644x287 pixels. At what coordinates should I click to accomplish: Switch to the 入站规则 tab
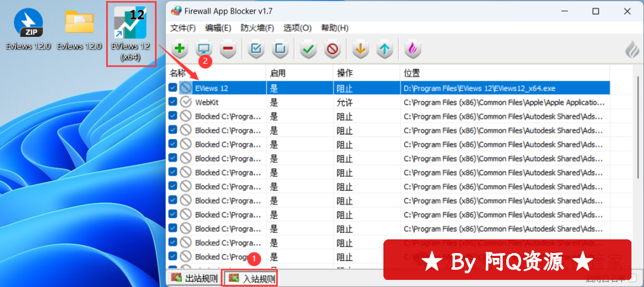click(252, 278)
